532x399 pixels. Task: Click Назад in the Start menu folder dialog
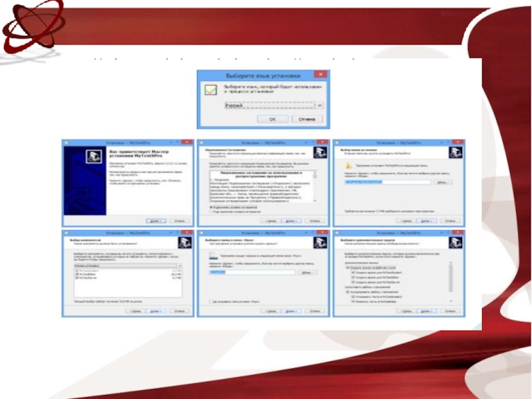click(x=271, y=311)
